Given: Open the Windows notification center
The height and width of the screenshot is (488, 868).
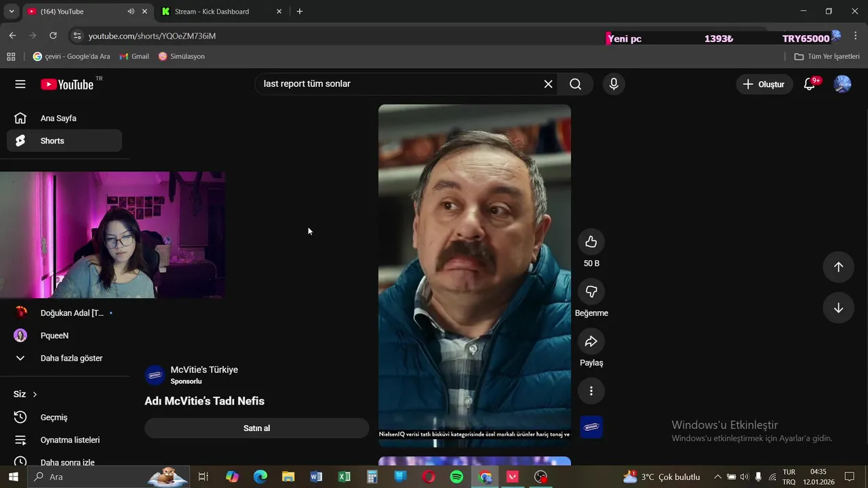Looking at the screenshot, I should pyautogui.click(x=850, y=477).
